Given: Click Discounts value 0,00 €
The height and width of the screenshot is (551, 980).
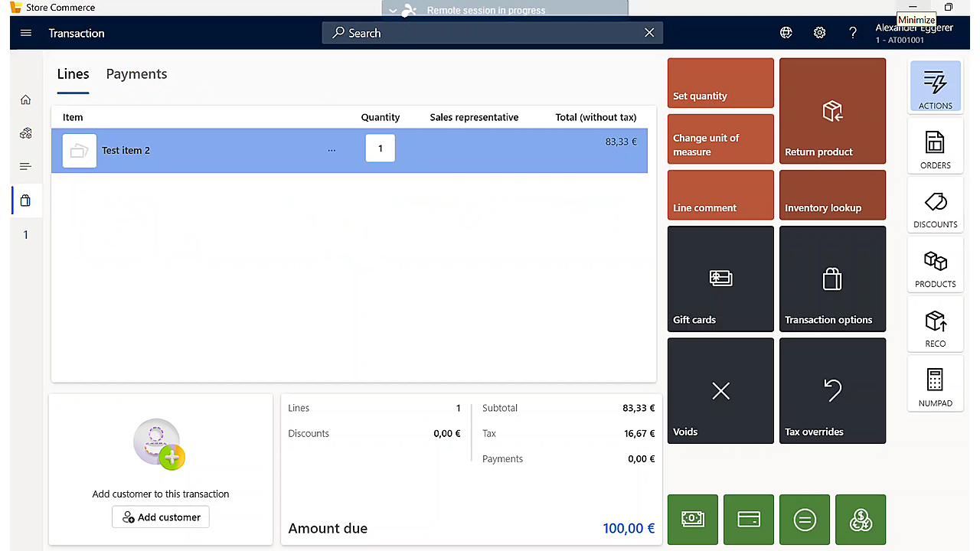Looking at the screenshot, I should (x=447, y=433).
